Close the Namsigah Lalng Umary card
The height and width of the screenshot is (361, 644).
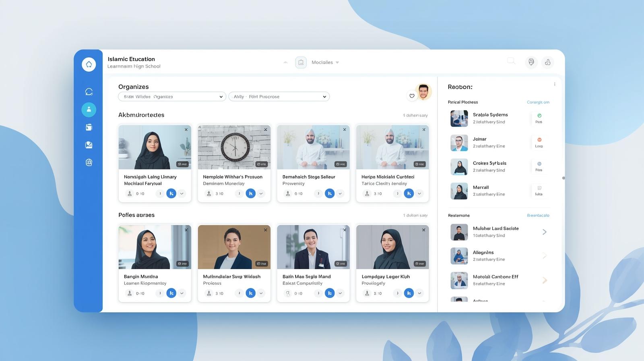[x=186, y=130]
